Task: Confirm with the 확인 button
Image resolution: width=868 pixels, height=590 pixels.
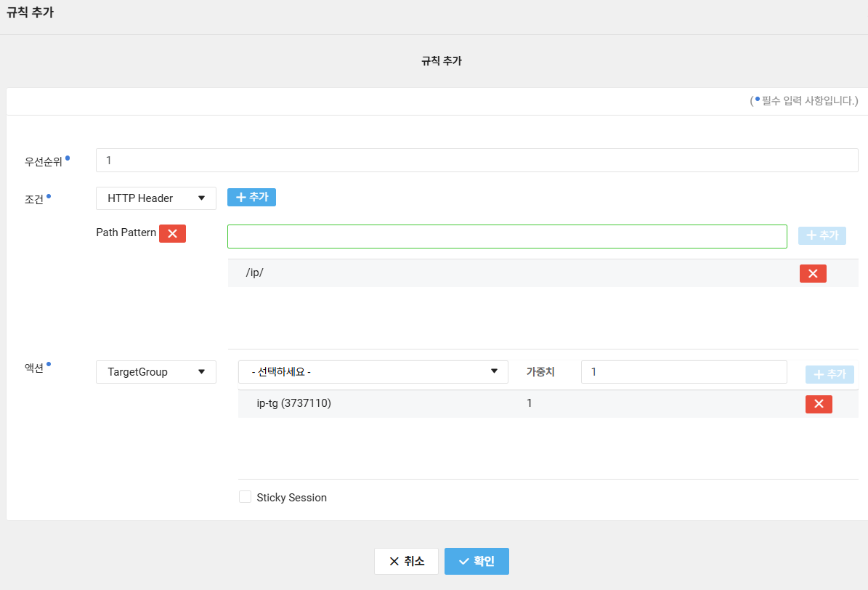Action: click(x=476, y=561)
